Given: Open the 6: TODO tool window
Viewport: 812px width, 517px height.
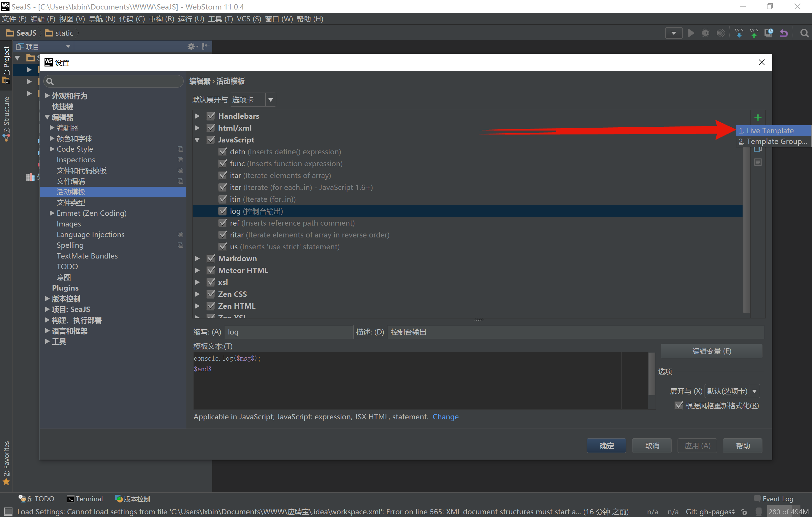Looking at the screenshot, I should click(x=37, y=499).
